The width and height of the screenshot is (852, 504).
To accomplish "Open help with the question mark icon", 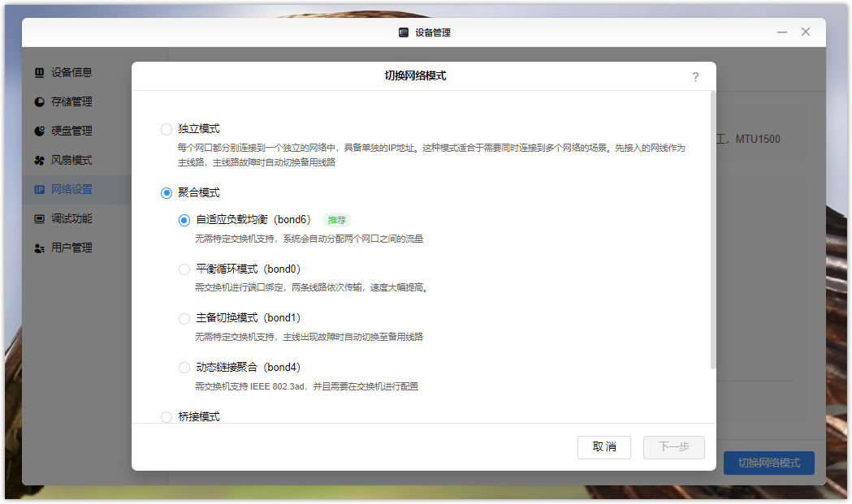I will click(695, 77).
